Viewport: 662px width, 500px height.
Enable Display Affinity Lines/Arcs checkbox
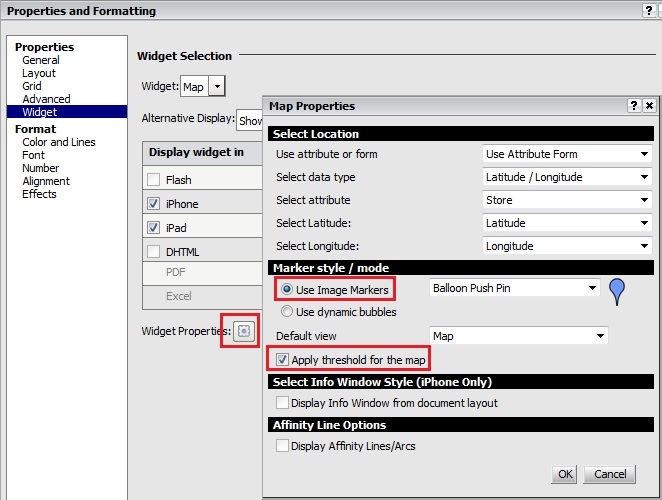tap(283, 446)
